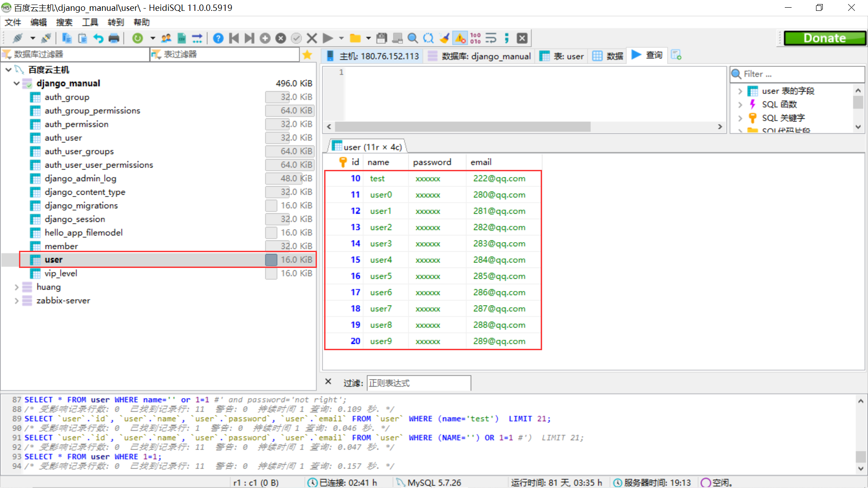The image size is (868, 488).
Task: Select the vip_level table in the tree
Action: point(61,273)
